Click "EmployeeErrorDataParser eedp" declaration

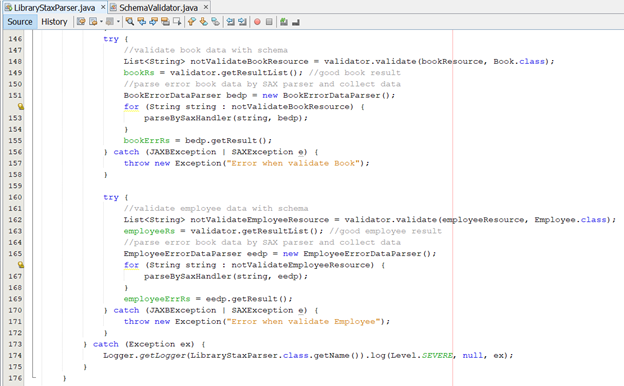coord(195,254)
